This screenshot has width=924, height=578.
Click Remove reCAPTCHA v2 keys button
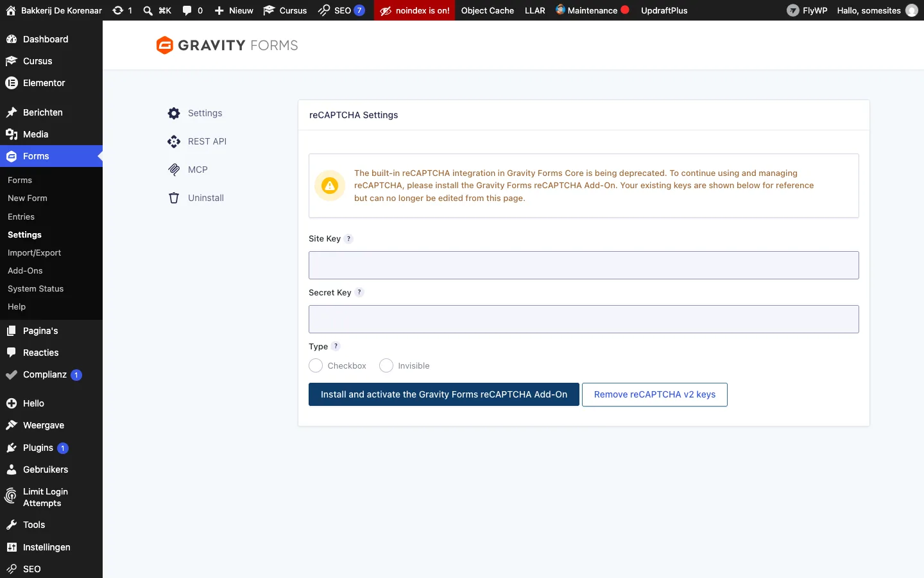pos(654,394)
